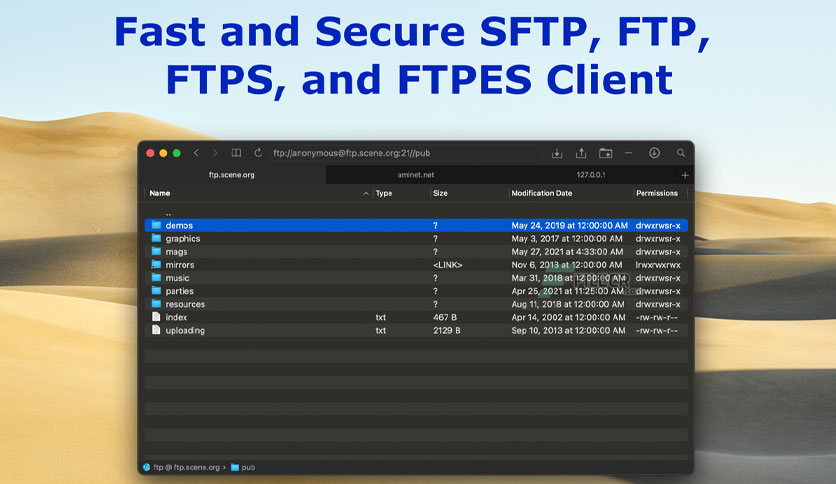Open the bookmarks book icon

tap(236, 153)
